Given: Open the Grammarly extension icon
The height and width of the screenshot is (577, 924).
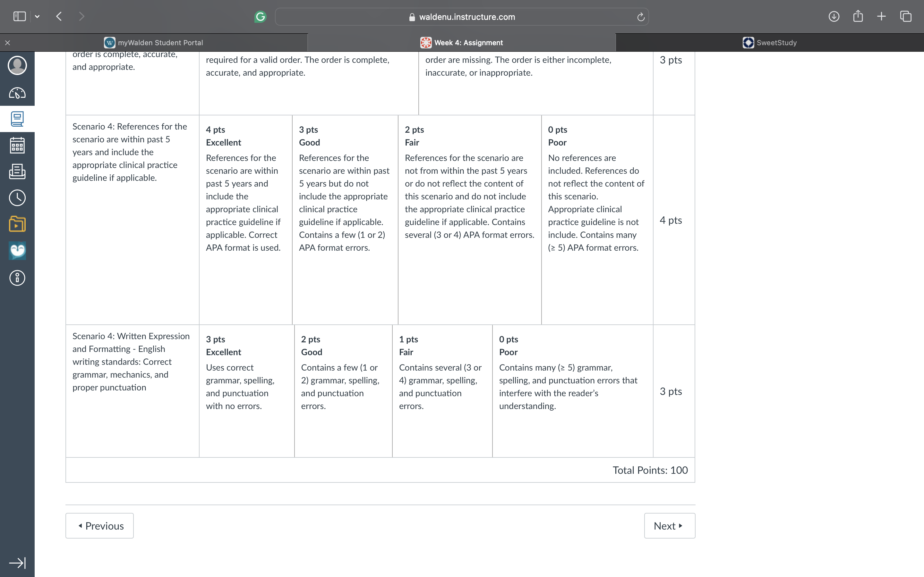Looking at the screenshot, I should pyautogui.click(x=261, y=17).
